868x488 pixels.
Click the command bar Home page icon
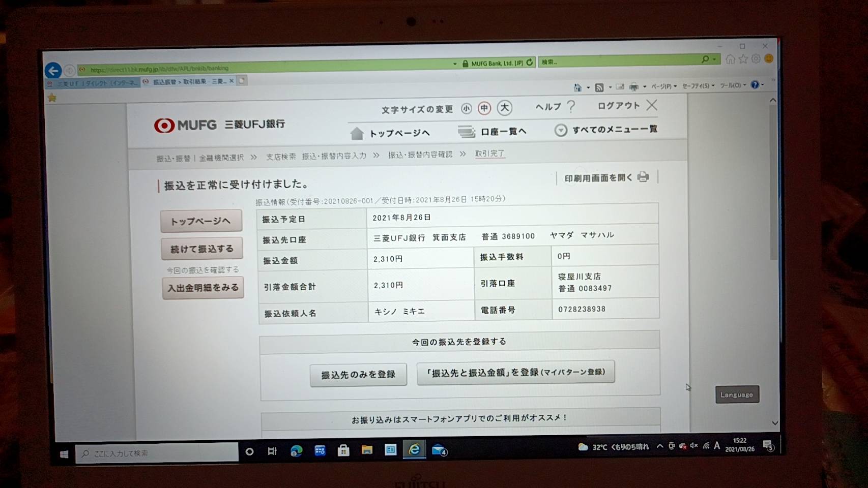tap(577, 87)
